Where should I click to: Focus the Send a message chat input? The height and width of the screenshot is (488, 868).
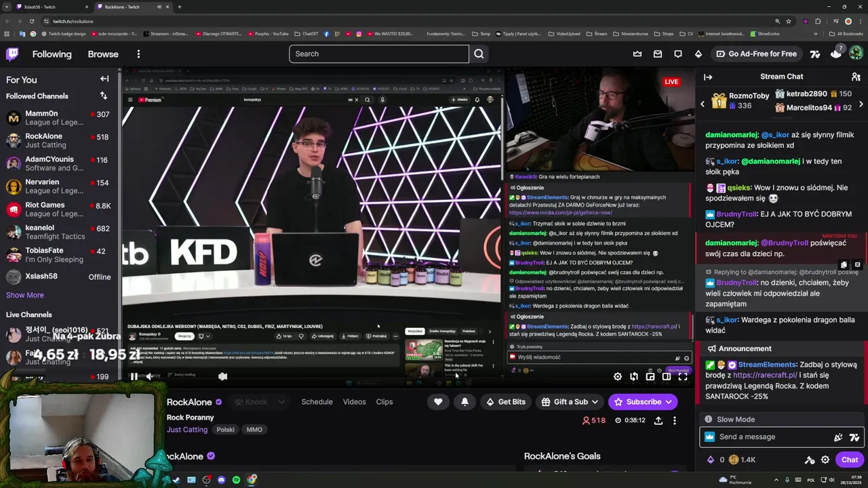[x=773, y=437]
